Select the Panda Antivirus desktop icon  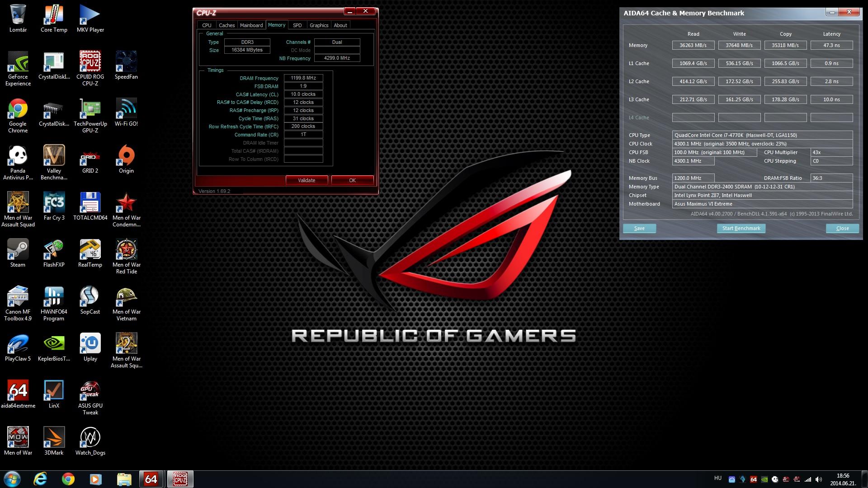(18, 163)
